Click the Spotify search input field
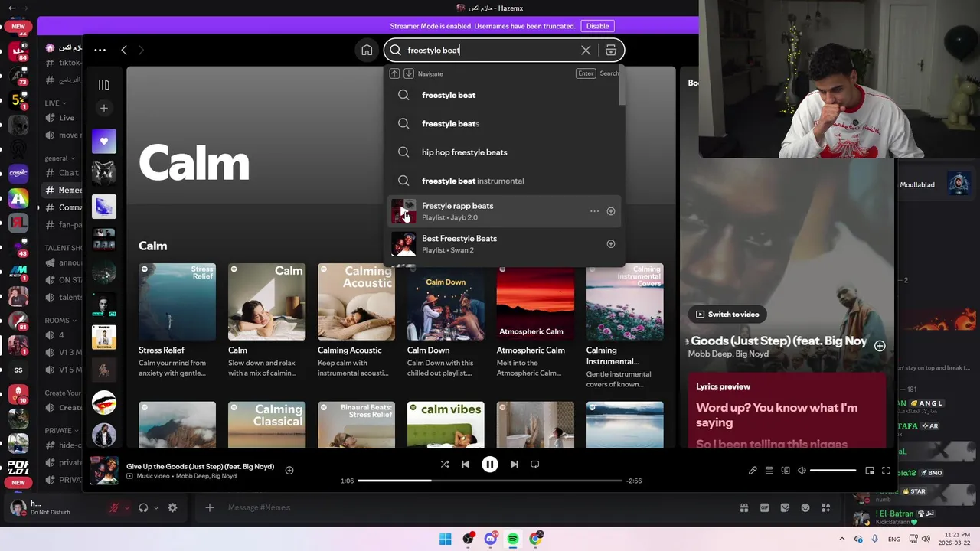The height and width of the screenshot is (551, 980). (490, 51)
